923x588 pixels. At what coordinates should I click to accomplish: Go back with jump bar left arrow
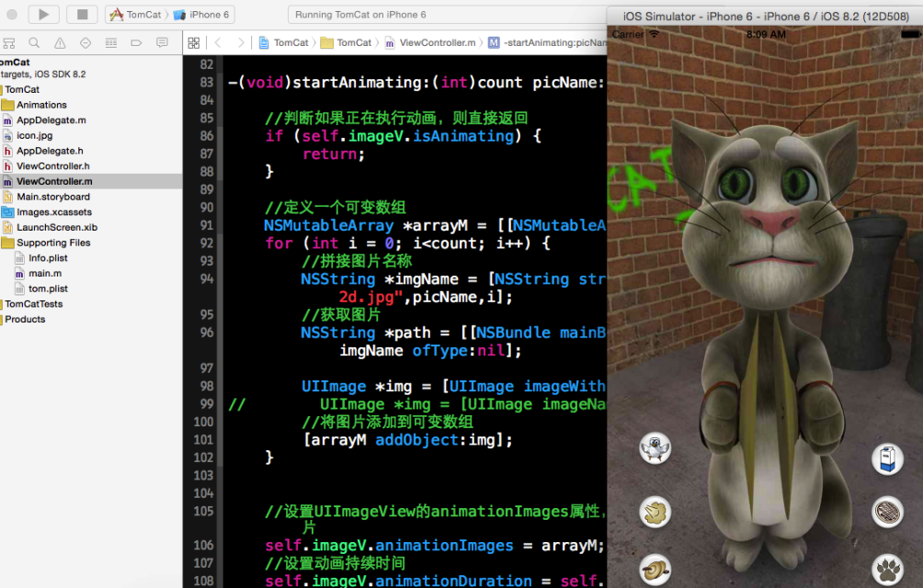click(218, 42)
